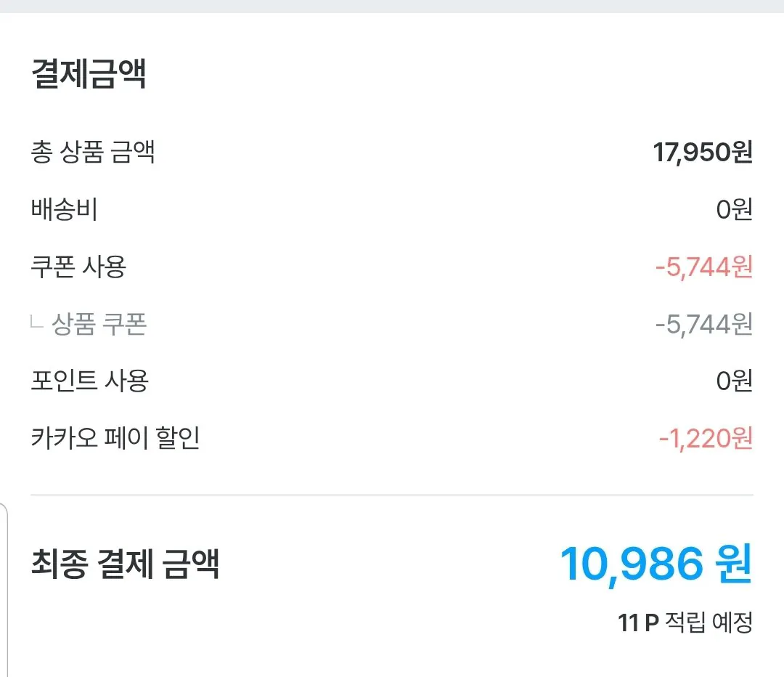Open the 쿠폰 사용 row label
784x677 pixels.
point(78,267)
